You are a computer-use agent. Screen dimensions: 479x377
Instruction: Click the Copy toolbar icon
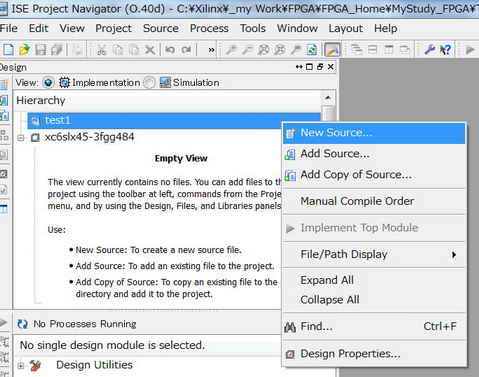pos(118,50)
